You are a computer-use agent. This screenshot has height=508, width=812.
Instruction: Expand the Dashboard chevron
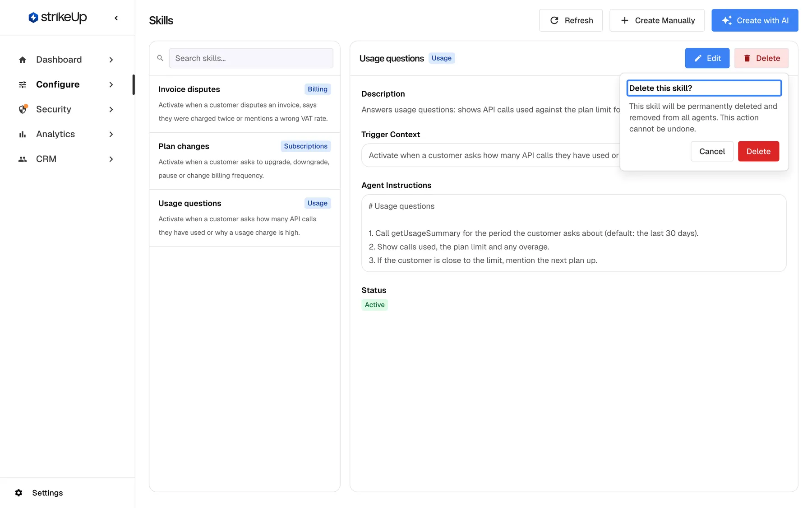[x=111, y=60]
